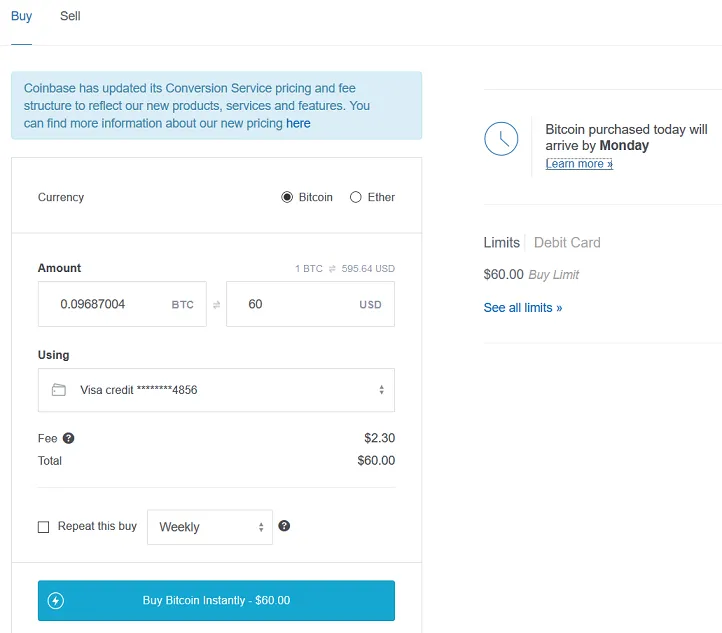
Task: Click the BTC amount input field
Action: 122,304
